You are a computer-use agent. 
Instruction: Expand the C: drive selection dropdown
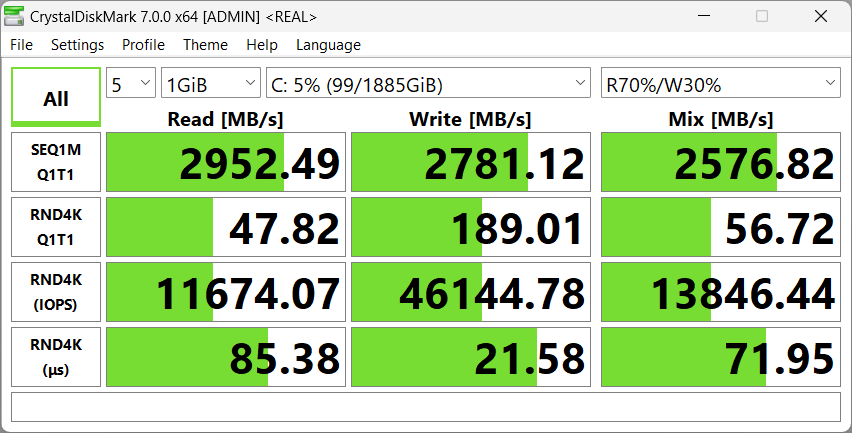pos(428,83)
